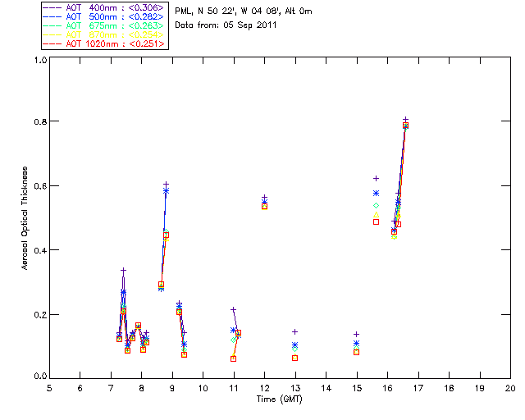Click the red square data point at time 15

357,353
